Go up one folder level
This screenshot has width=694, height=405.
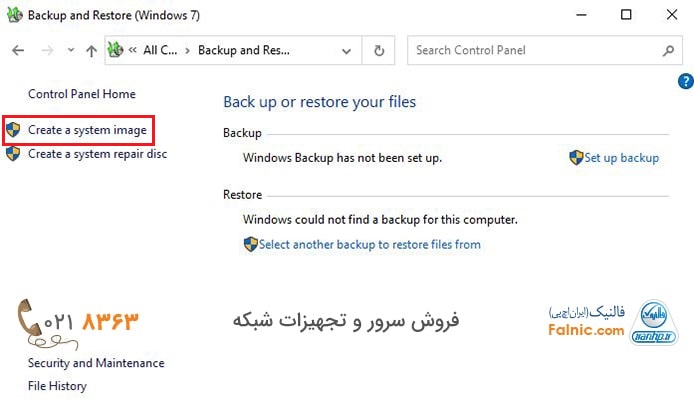pyautogui.click(x=91, y=50)
